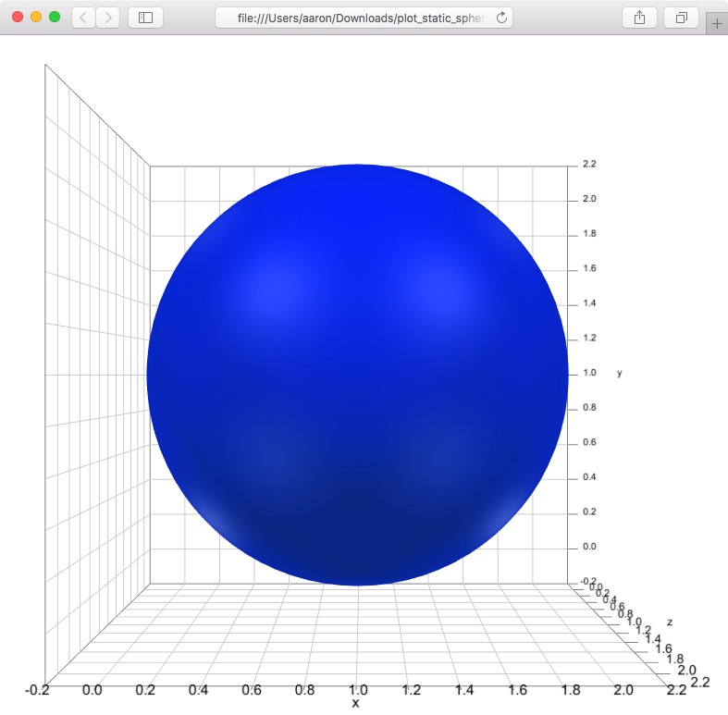Close the Safari window with red button
Screen dimensions: 728x715
pos(18,18)
